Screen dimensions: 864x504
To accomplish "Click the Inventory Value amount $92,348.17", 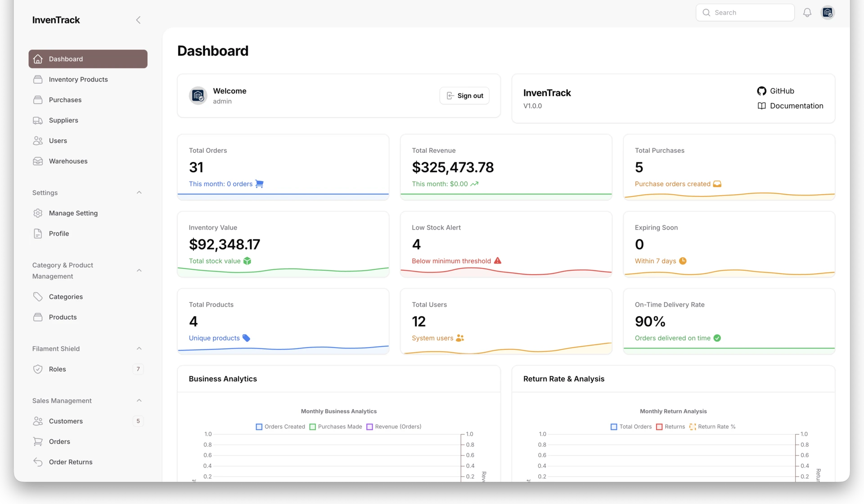I will click(225, 245).
